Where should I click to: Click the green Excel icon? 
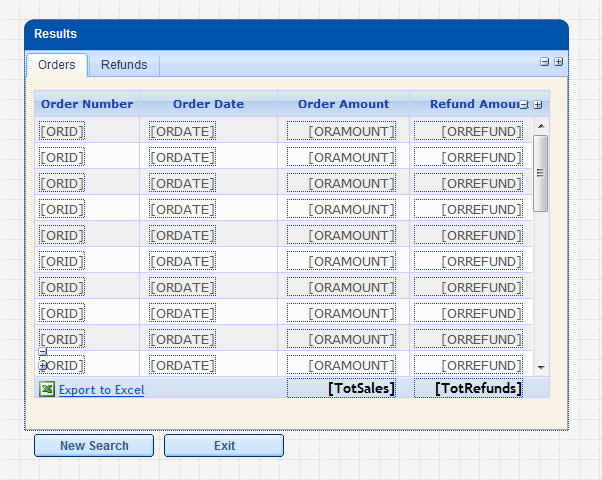(47, 389)
